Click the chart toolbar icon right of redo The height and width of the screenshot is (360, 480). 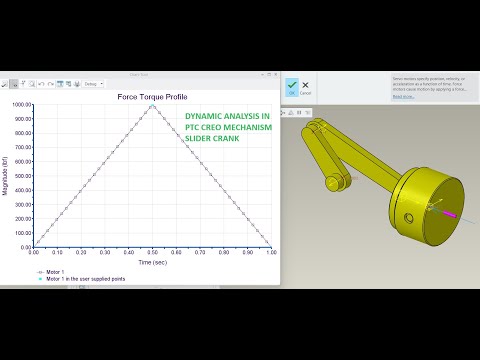pos(60,84)
